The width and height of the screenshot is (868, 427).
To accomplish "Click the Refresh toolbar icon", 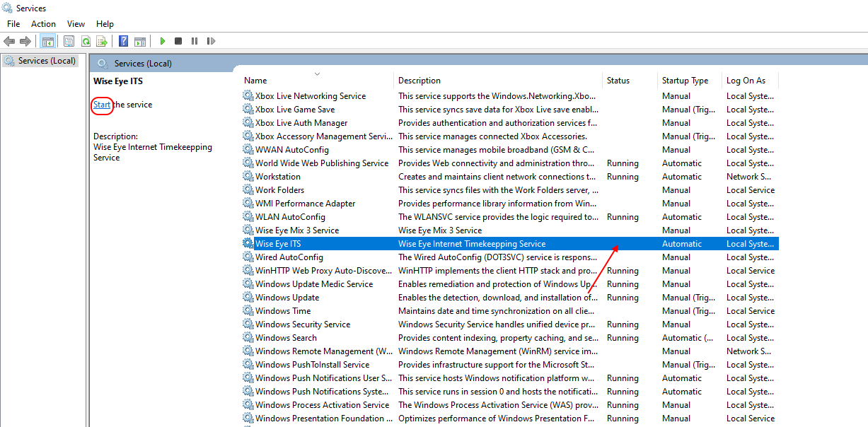I will (x=86, y=42).
